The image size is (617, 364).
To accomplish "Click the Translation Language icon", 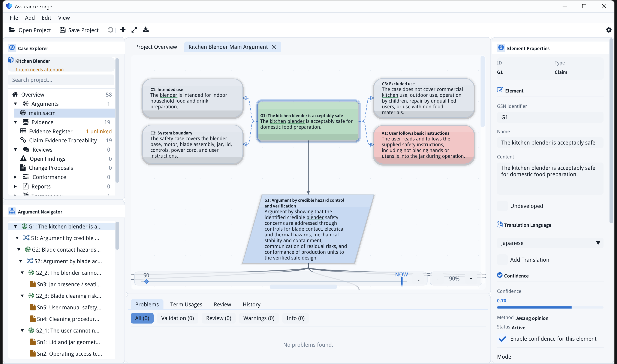I will (500, 224).
